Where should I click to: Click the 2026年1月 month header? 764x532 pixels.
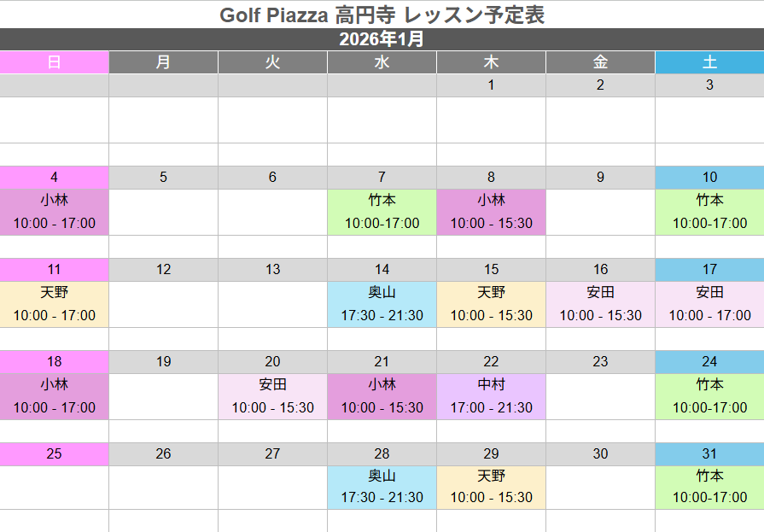[382, 39]
